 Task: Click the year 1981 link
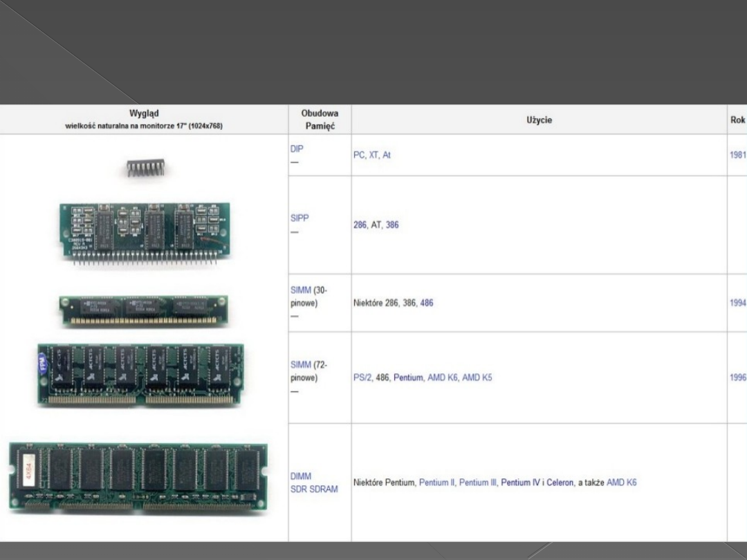point(737,156)
